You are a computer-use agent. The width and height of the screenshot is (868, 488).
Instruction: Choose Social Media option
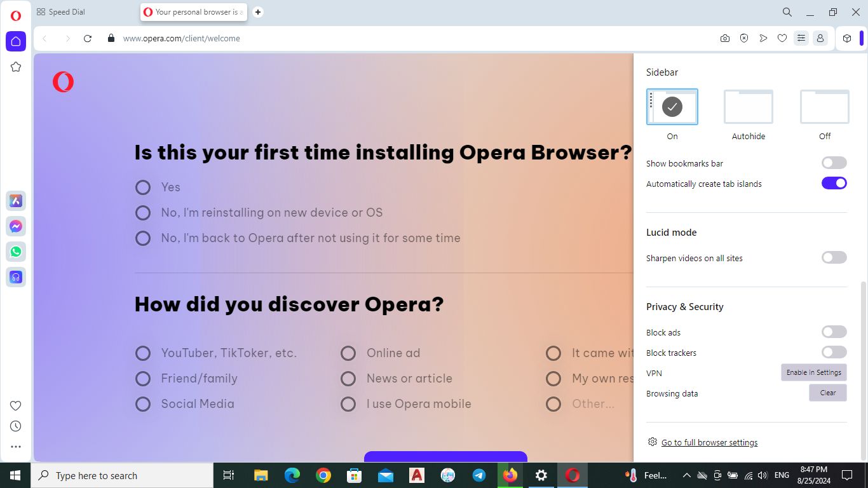(x=143, y=404)
